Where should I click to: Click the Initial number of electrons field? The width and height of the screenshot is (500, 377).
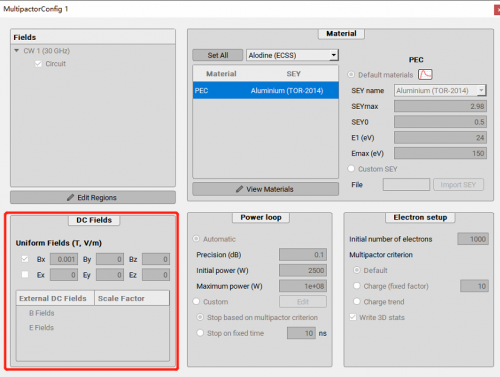click(473, 239)
